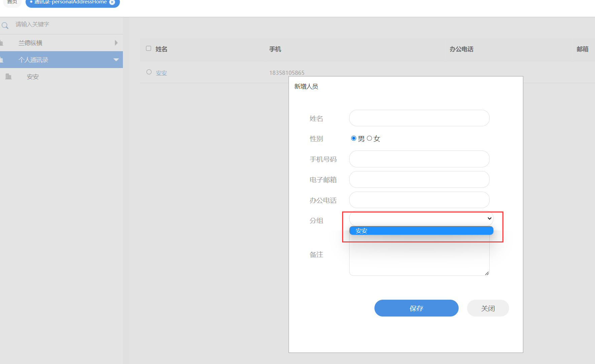Collapse the 个人通讯录 section arrow
The height and width of the screenshot is (364, 595).
[x=116, y=60]
